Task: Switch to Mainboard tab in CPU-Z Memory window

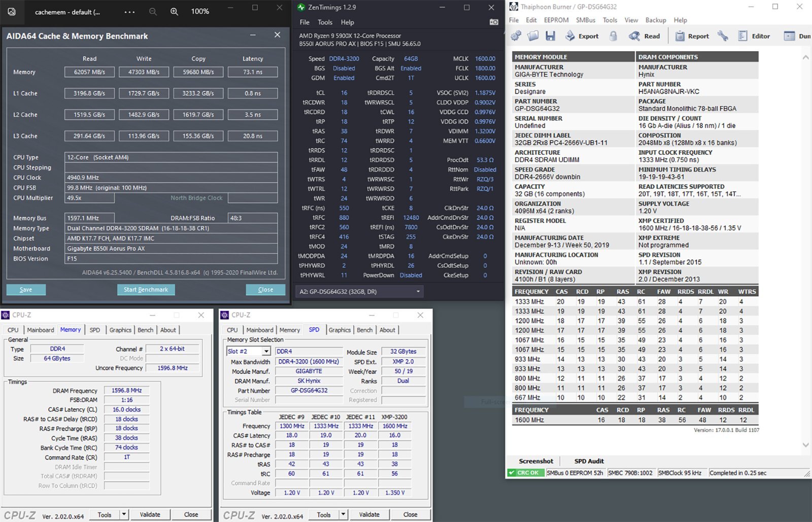Action: coord(41,330)
